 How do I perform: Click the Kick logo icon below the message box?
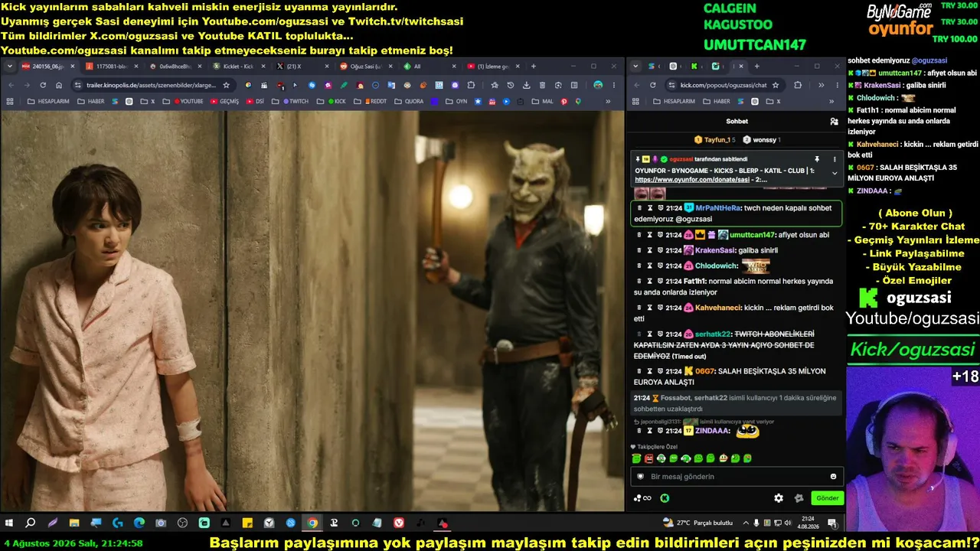tap(665, 498)
